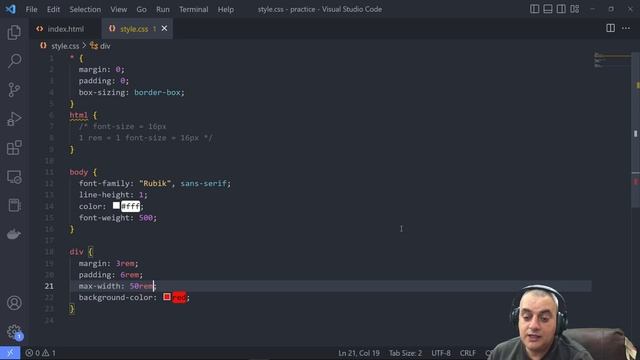Toggle primary side bar layout button
Screen dimensions: 640x360
534,9
